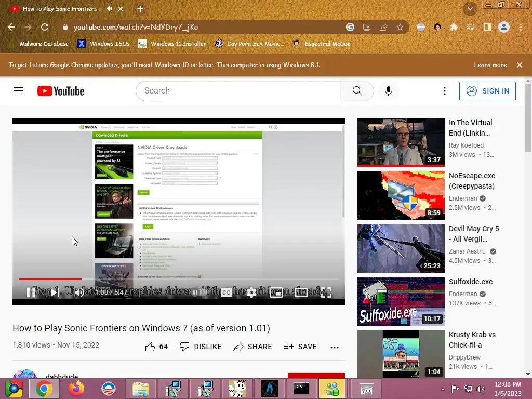Open YouTube settings three-dot menu
The height and width of the screenshot is (399, 532).
445,91
